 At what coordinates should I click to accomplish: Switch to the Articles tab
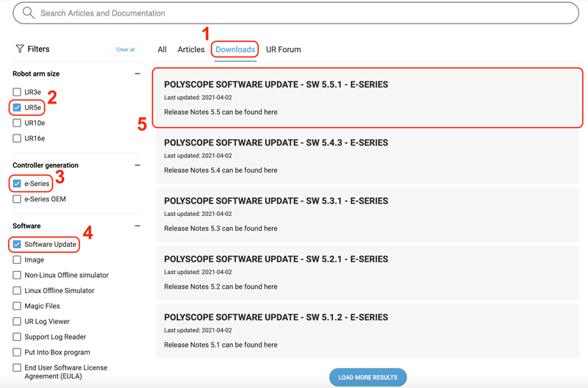tap(191, 49)
